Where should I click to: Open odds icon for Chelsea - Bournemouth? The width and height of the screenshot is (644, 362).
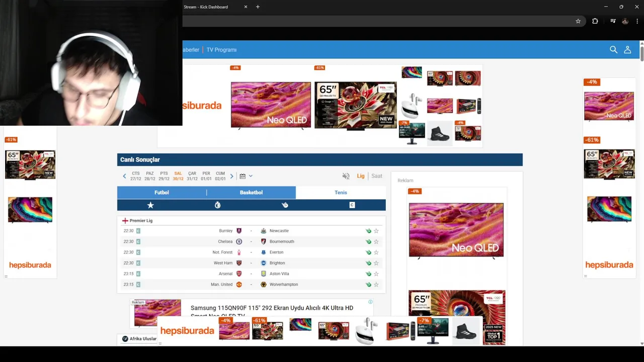pyautogui.click(x=368, y=242)
